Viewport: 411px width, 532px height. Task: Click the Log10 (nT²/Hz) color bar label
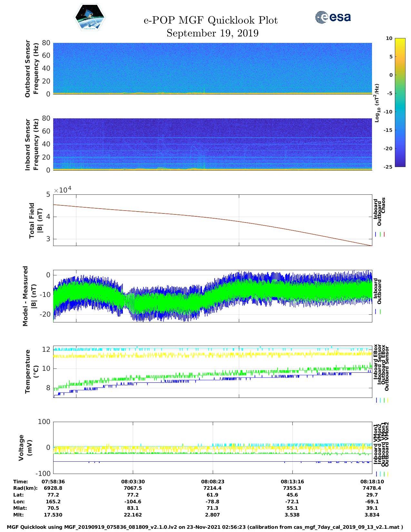tap(377, 103)
